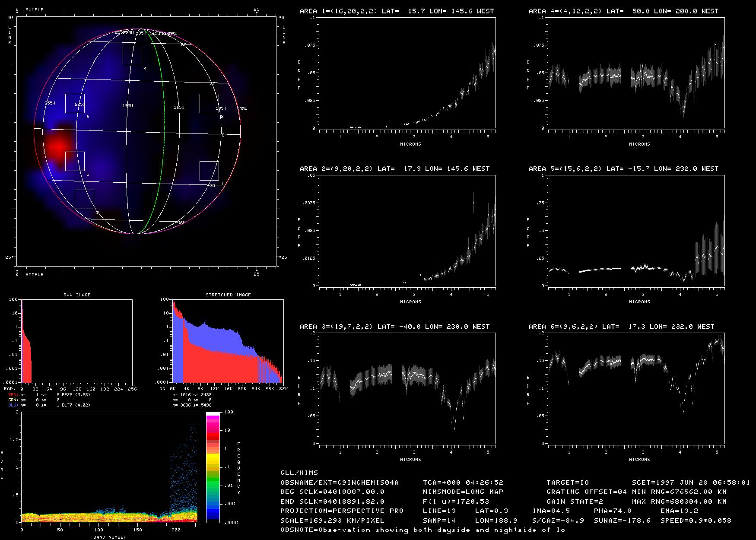Click the frequency color bar legend
This screenshot has height=540, width=756.
pyautogui.click(x=213, y=467)
